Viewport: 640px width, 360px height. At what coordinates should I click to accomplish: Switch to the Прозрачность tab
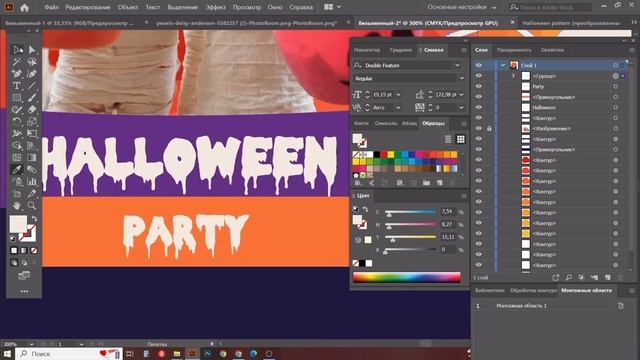click(x=514, y=50)
